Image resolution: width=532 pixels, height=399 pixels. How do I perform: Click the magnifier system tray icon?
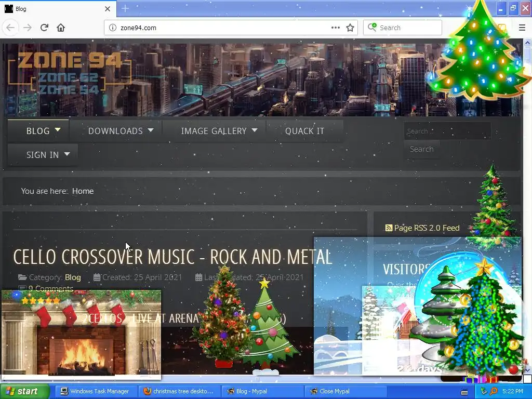coord(494,391)
